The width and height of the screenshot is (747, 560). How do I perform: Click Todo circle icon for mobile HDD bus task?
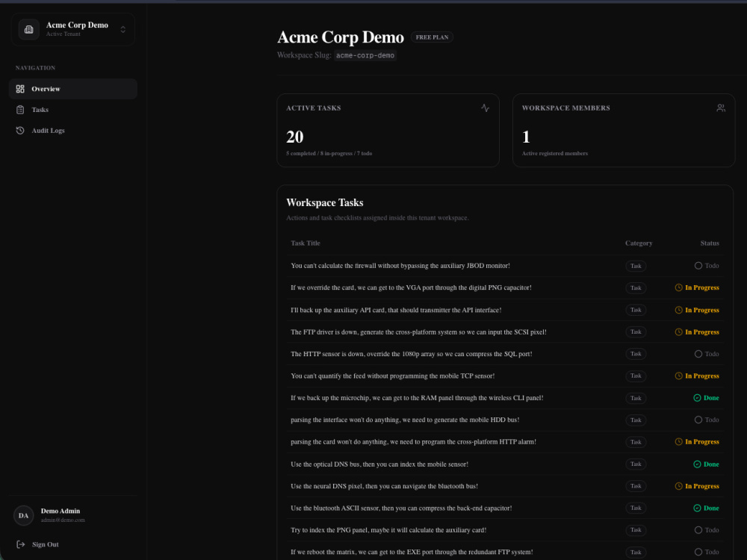698,420
